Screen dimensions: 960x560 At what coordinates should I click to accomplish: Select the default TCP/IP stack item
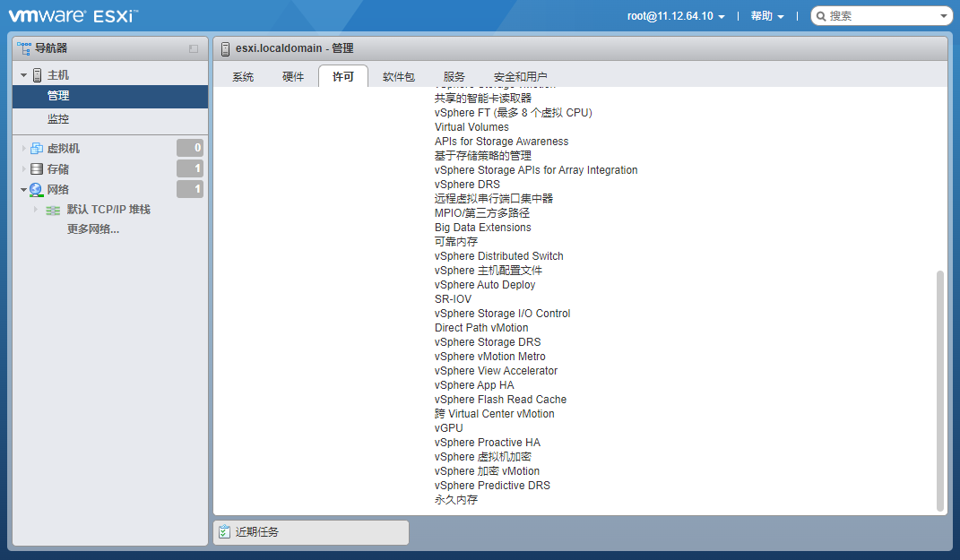click(108, 210)
